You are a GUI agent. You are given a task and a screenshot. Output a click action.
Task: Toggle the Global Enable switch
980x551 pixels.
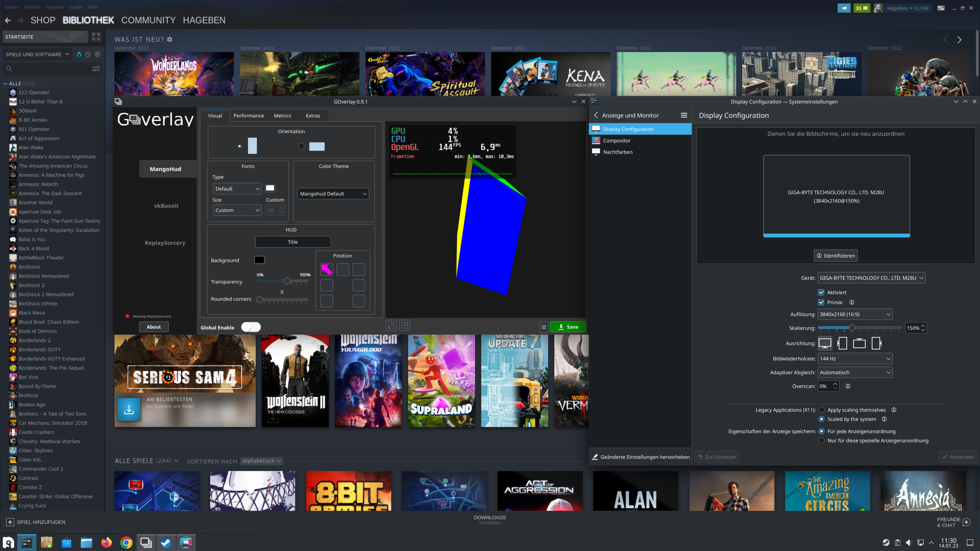251,327
